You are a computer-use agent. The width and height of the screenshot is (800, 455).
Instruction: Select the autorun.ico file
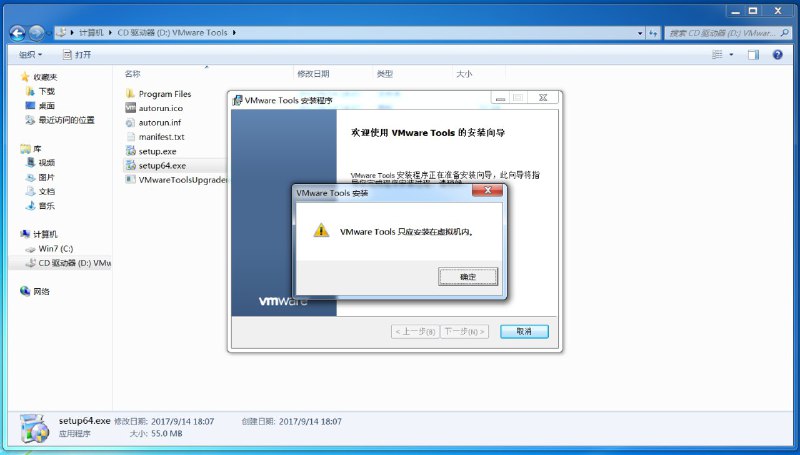pyautogui.click(x=154, y=108)
